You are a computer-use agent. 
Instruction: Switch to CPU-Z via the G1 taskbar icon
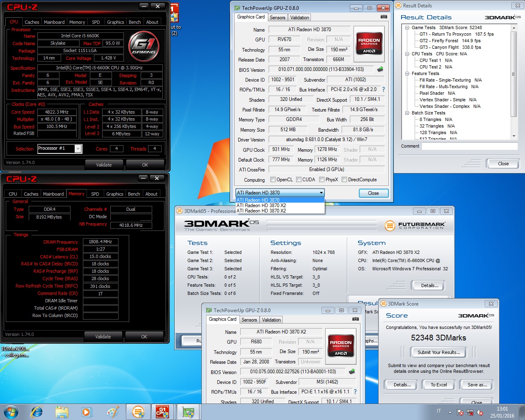(163, 412)
